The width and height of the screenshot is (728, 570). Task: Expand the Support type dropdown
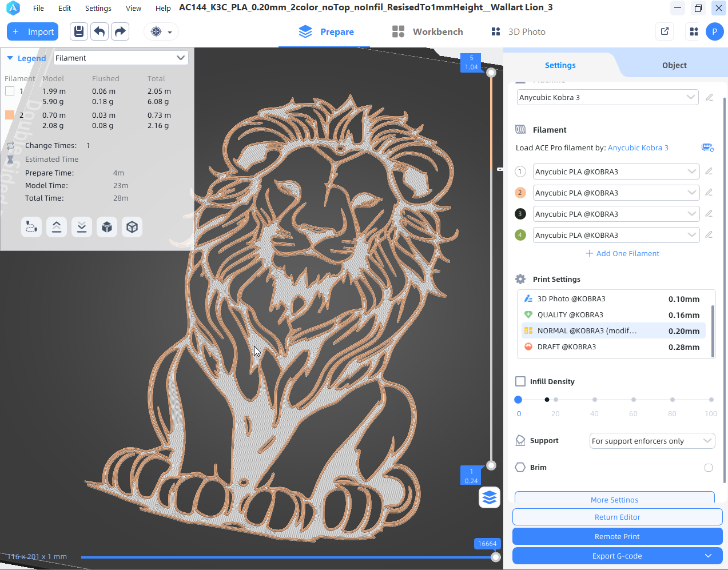(652, 441)
